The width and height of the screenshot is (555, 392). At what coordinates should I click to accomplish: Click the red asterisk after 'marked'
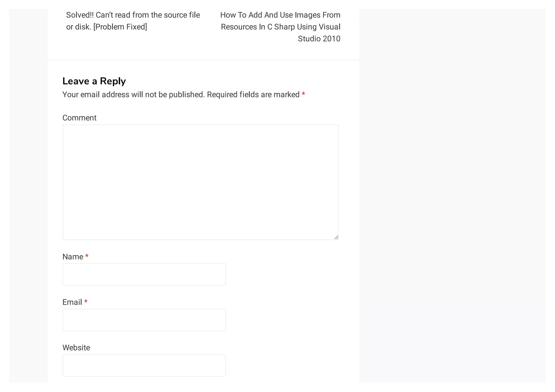303,94
